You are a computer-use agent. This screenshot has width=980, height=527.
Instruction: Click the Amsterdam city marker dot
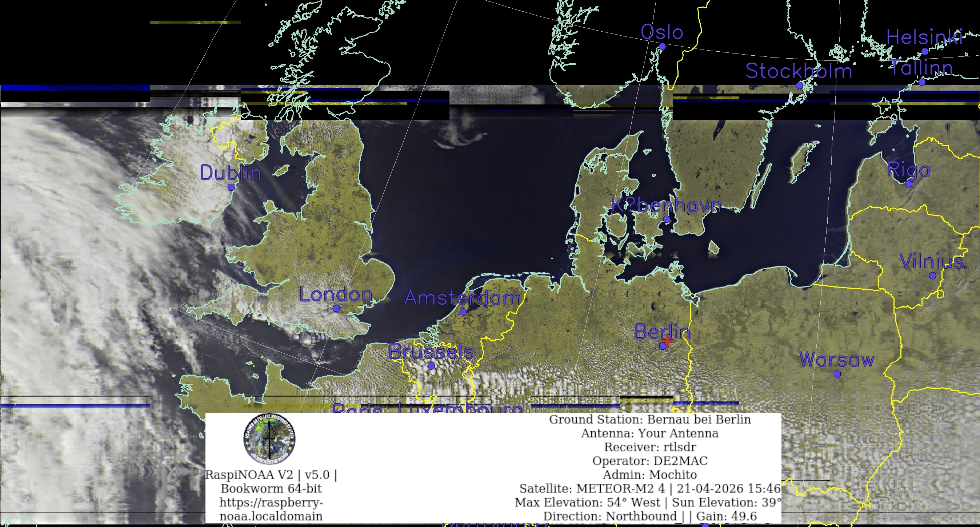463,312
